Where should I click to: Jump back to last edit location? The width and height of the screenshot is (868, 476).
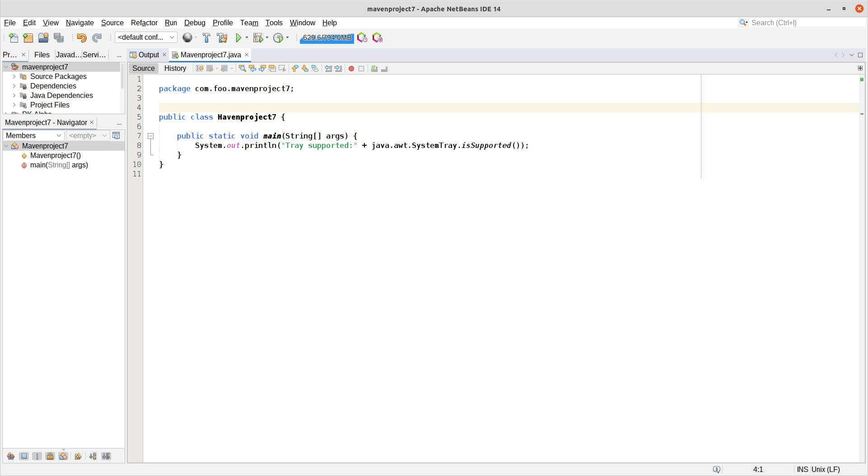[200, 69]
